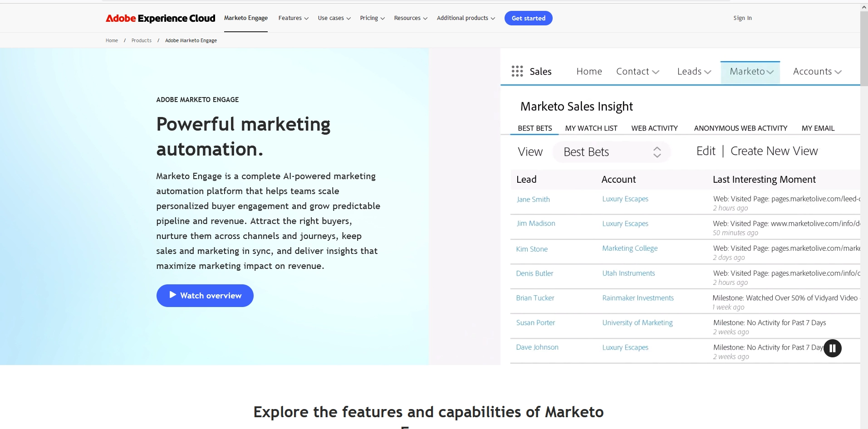Image resolution: width=868 pixels, height=429 pixels.
Task: Click the Watch overview button
Action: click(205, 296)
